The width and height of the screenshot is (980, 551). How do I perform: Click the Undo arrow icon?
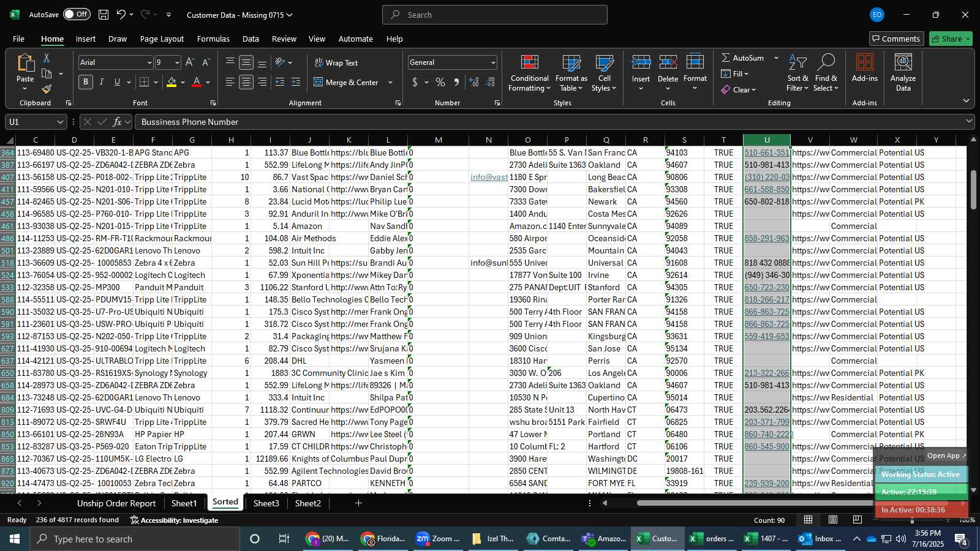tap(121, 15)
